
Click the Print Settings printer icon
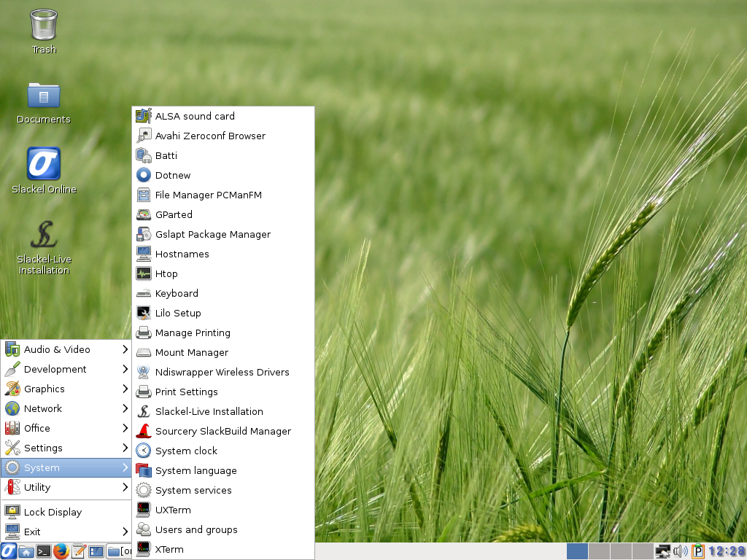pos(144,392)
